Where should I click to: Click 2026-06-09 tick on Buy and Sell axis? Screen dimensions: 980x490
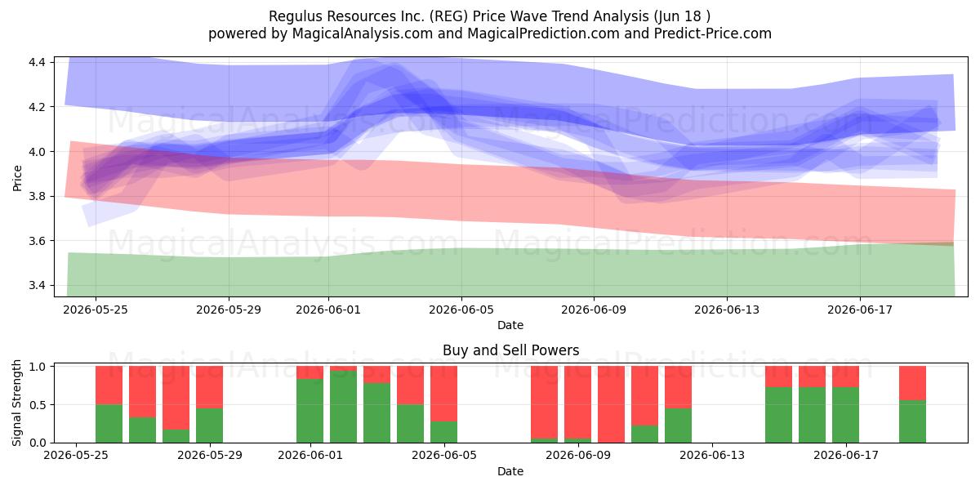click(577, 456)
